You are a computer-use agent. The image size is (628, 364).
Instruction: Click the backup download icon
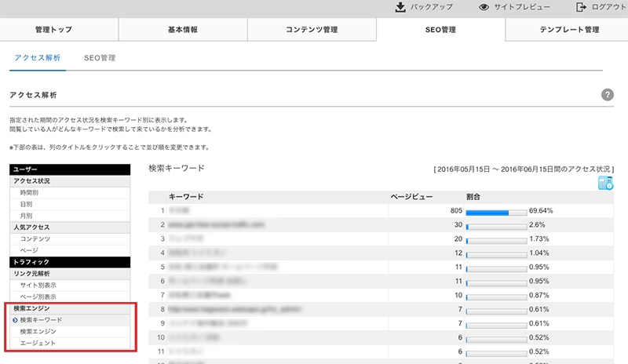click(x=400, y=8)
